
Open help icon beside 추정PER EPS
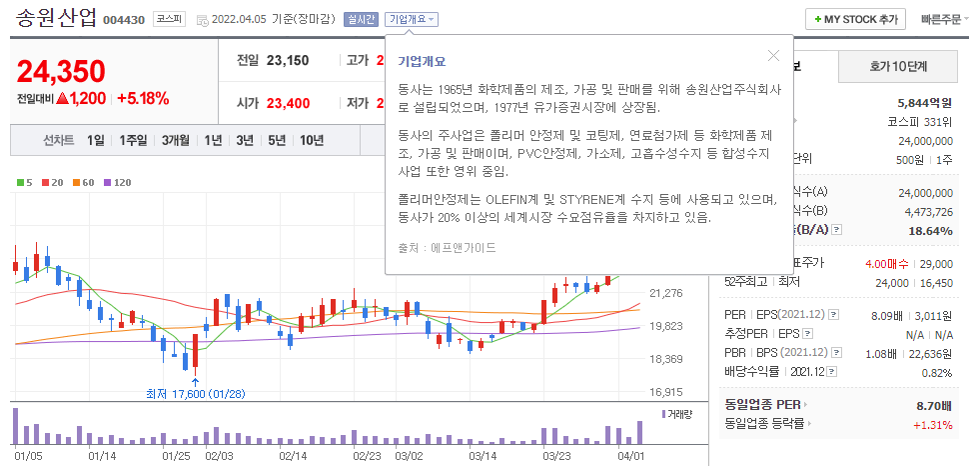point(808,333)
